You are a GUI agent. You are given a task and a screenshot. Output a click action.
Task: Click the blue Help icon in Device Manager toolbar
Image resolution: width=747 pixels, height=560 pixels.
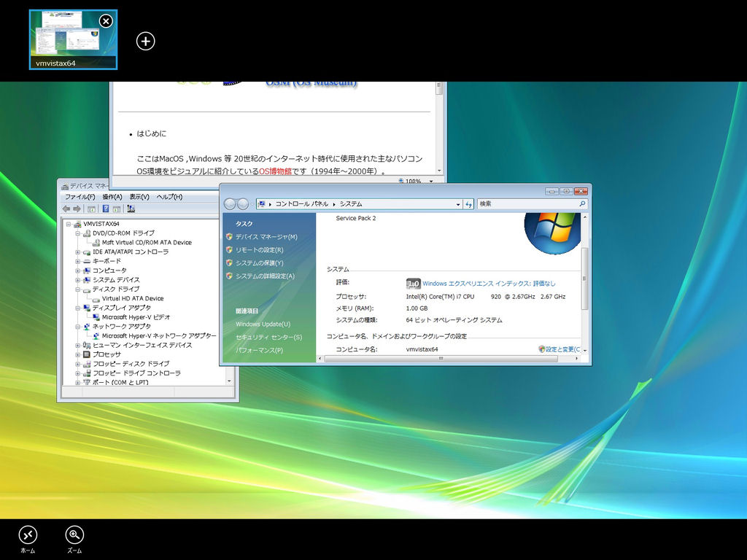click(x=106, y=209)
